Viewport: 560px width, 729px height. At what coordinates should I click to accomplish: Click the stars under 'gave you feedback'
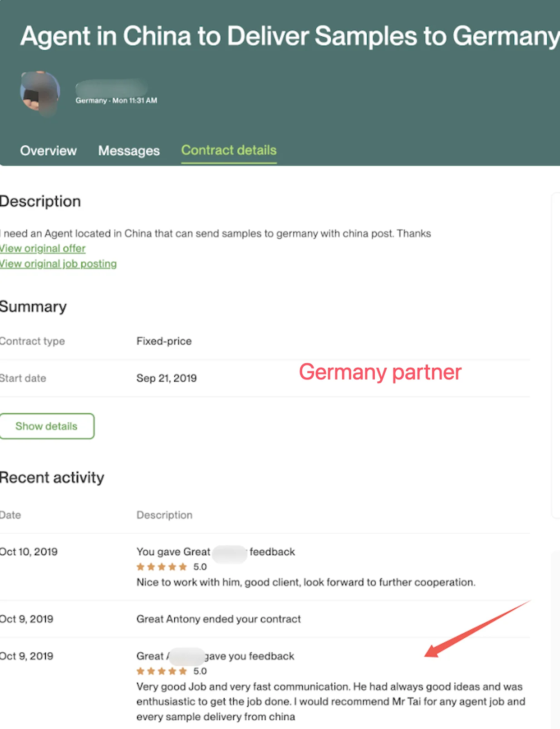[x=162, y=671]
